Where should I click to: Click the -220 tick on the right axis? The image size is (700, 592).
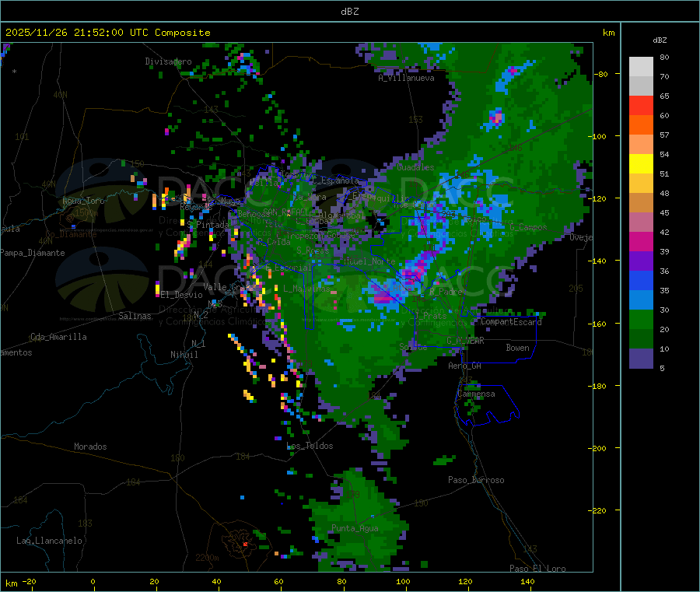point(597,510)
